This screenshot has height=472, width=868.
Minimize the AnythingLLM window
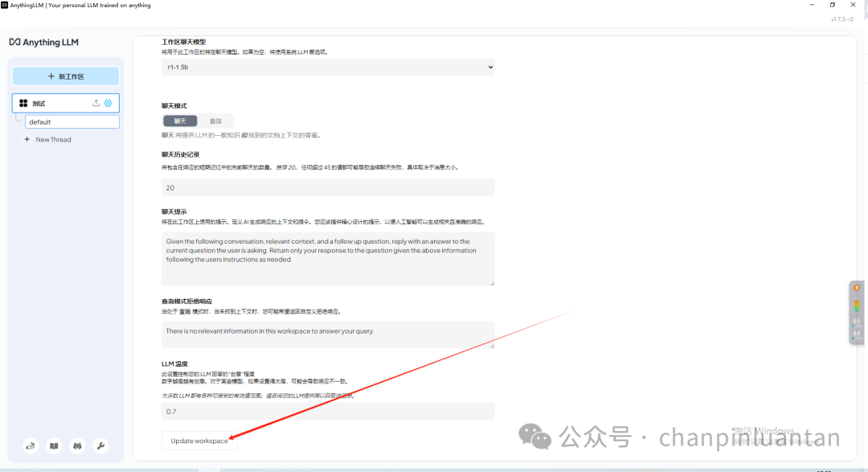812,5
